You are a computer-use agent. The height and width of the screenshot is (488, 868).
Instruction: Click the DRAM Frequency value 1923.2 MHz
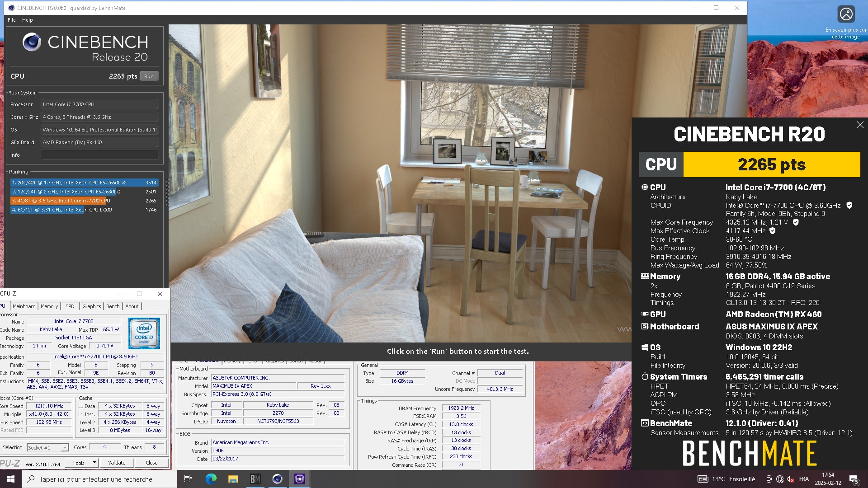click(x=461, y=408)
